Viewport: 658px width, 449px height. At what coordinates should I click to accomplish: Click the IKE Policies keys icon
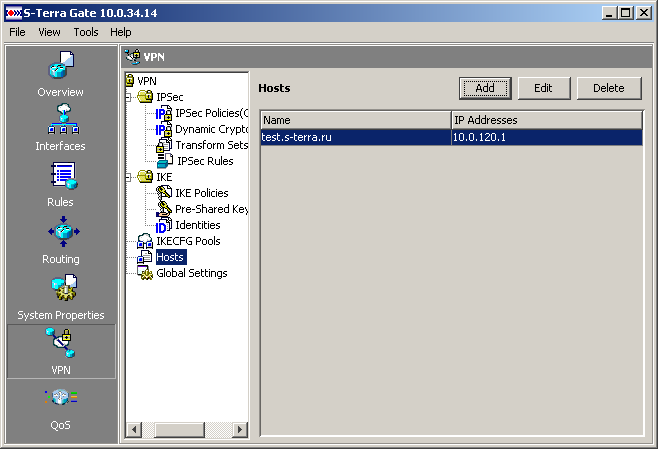164,193
